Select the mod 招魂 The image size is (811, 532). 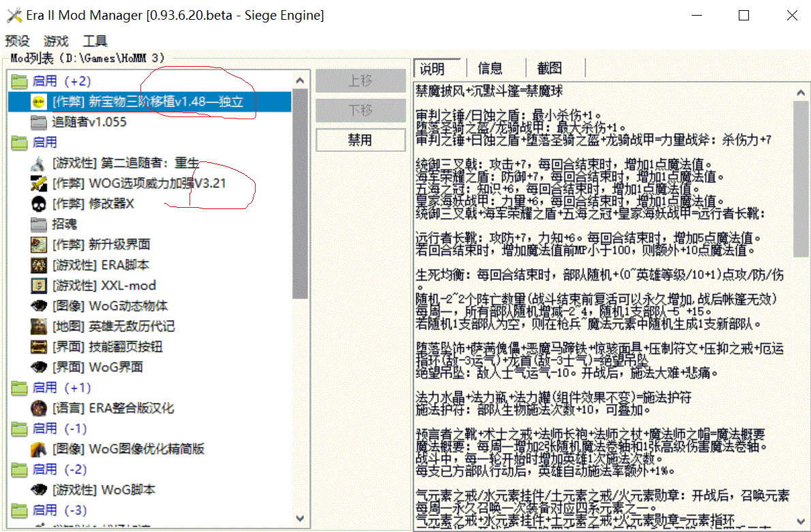[65, 224]
